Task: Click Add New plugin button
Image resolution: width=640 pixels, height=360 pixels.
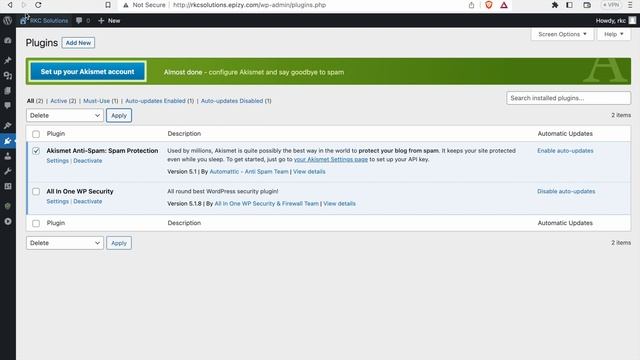Action: click(78, 43)
